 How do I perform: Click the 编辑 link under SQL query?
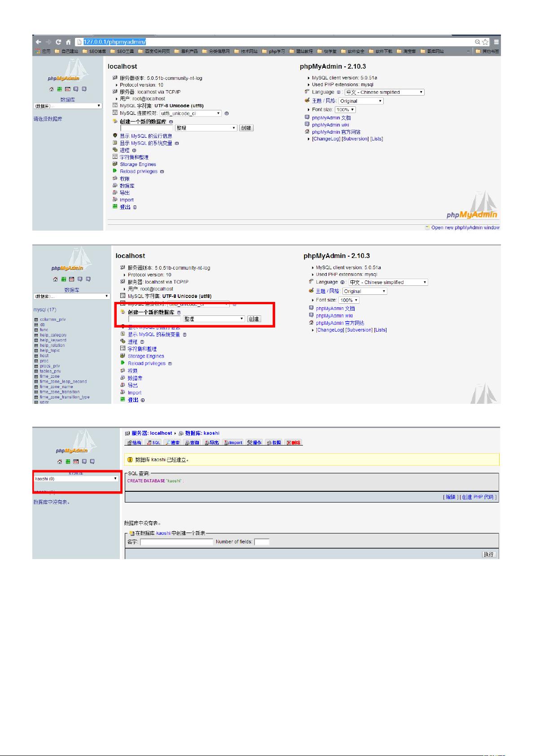[x=451, y=497]
